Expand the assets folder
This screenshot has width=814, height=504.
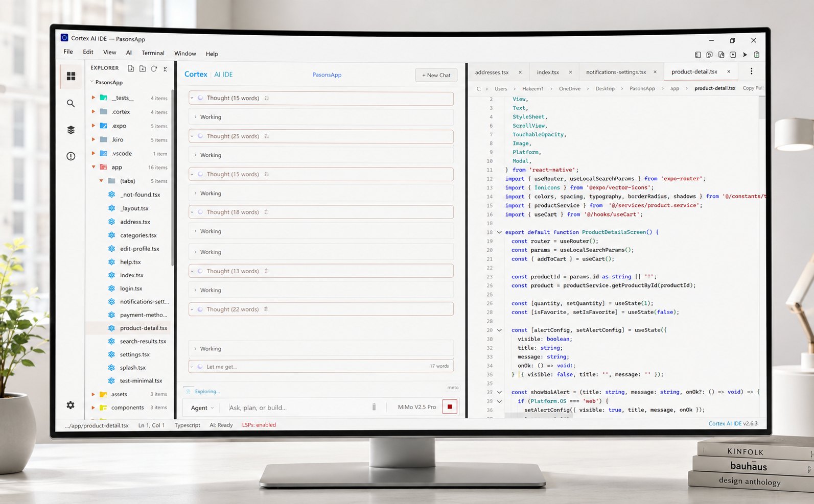[x=94, y=394]
